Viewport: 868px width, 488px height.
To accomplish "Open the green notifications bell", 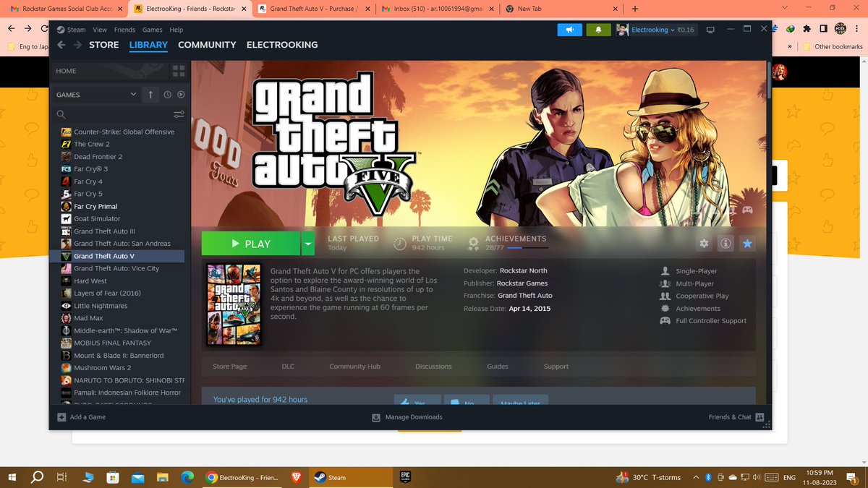I will pyautogui.click(x=598, y=30).
